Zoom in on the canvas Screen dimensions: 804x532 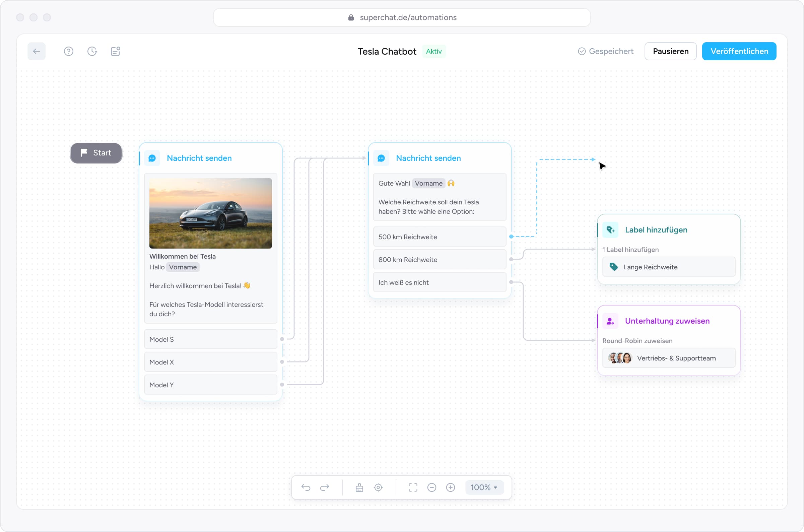point(451,487)
